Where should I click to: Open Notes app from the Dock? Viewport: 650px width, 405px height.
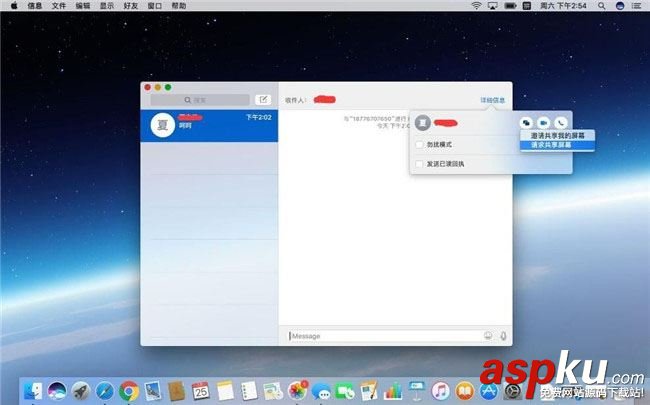click(225, 391)
